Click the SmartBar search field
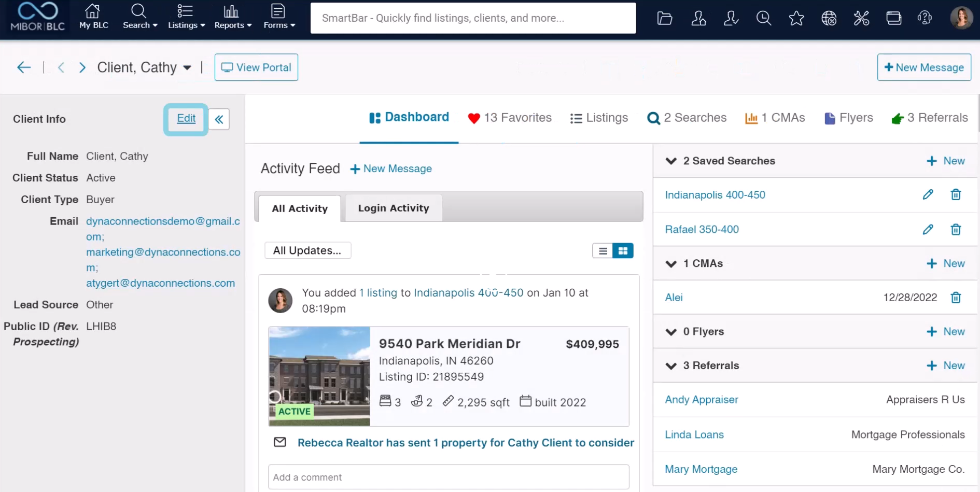This screenshot has width=980, height=492. point(473,18)
